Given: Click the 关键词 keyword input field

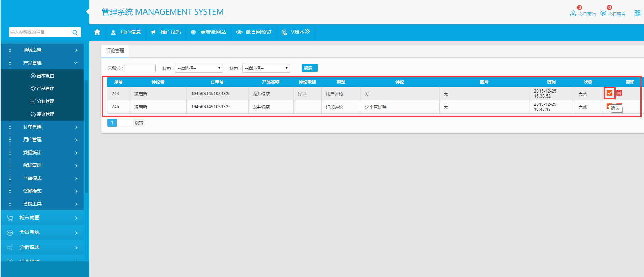Looking at the screenshot, I should (x=140, y=68).
